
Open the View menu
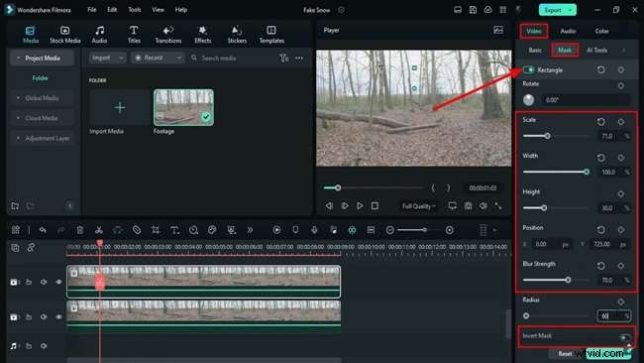[x=159, y=10]
